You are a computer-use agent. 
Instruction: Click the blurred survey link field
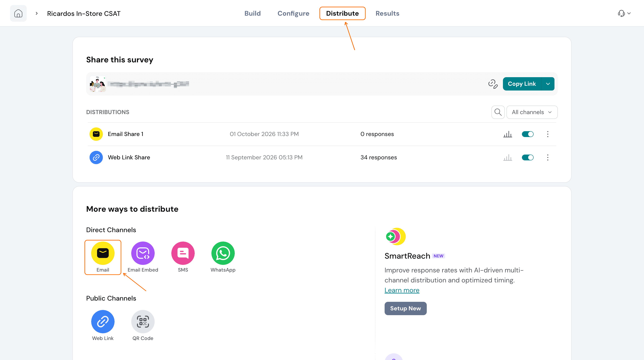149,84
